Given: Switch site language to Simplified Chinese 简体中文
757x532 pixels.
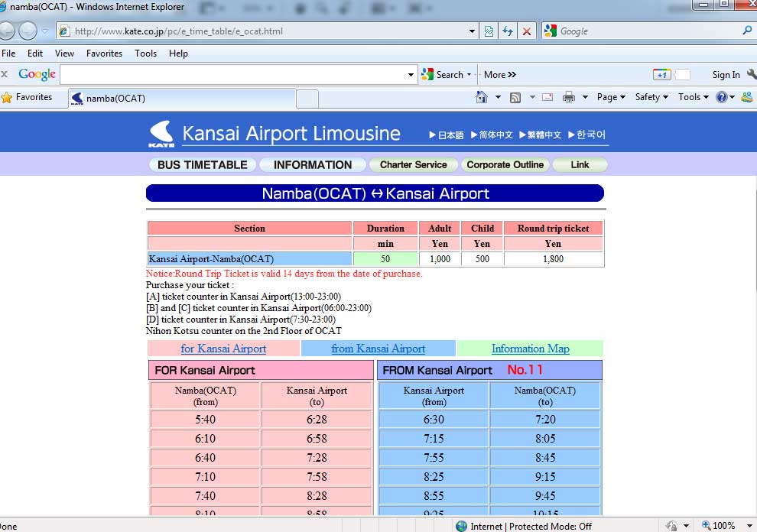Looking at the screenshot, I should click(x=492, y=135).
